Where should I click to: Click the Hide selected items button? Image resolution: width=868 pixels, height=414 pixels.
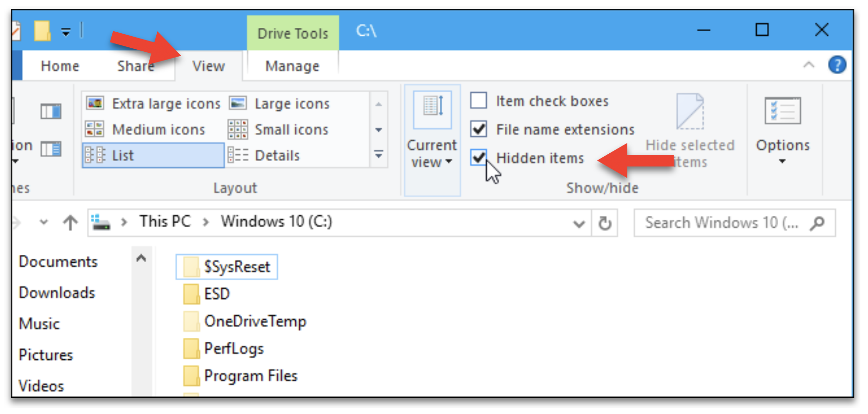coord(690,131)
